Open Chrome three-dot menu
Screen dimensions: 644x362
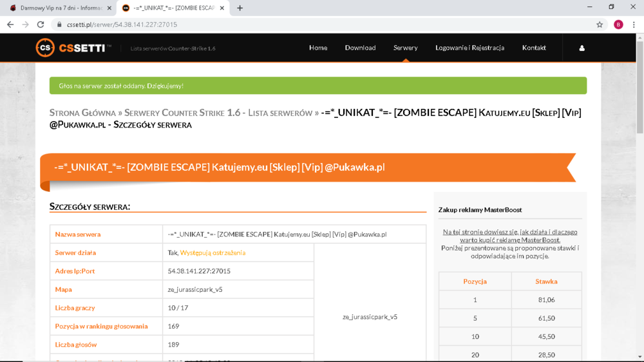[634, 24]
